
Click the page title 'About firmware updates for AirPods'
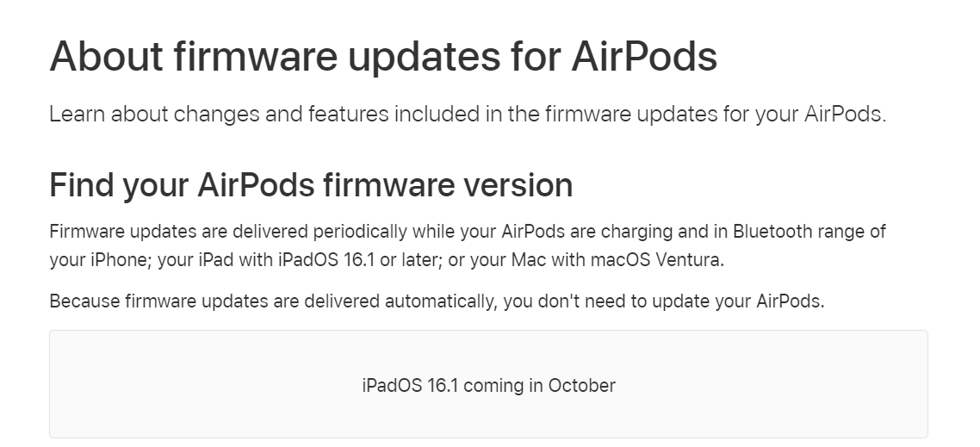point(383,57)
